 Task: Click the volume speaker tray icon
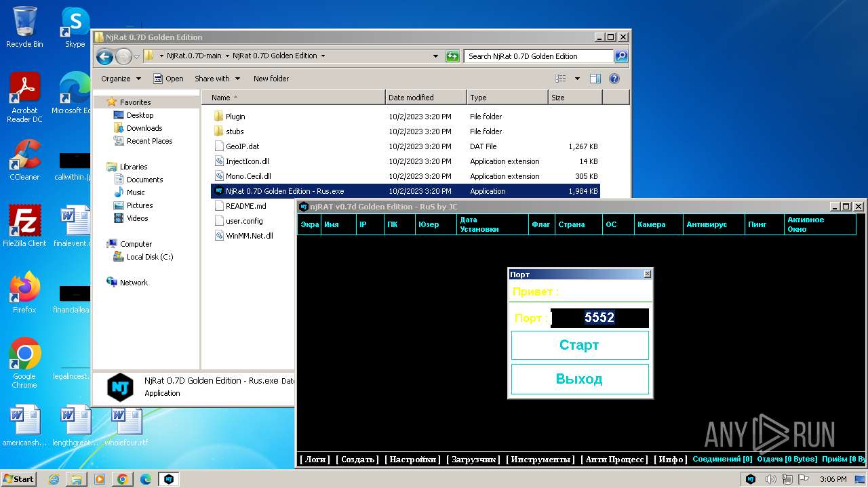pyautogui.click(x=770, y=479)
